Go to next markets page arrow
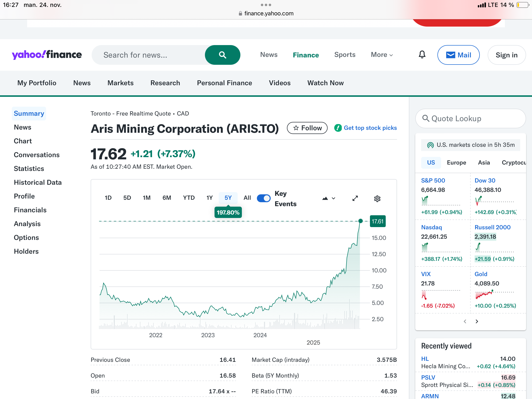Viewport: 532px width, 399px height. (x=477, y=321)
